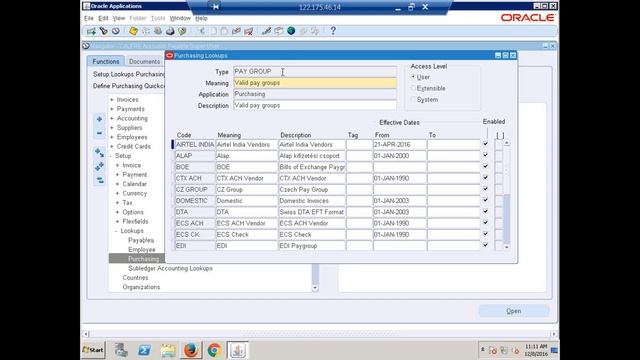Expand the Calendar tree node under Setup
This screenshot has width=640, height=360.
tap(118, 184)
